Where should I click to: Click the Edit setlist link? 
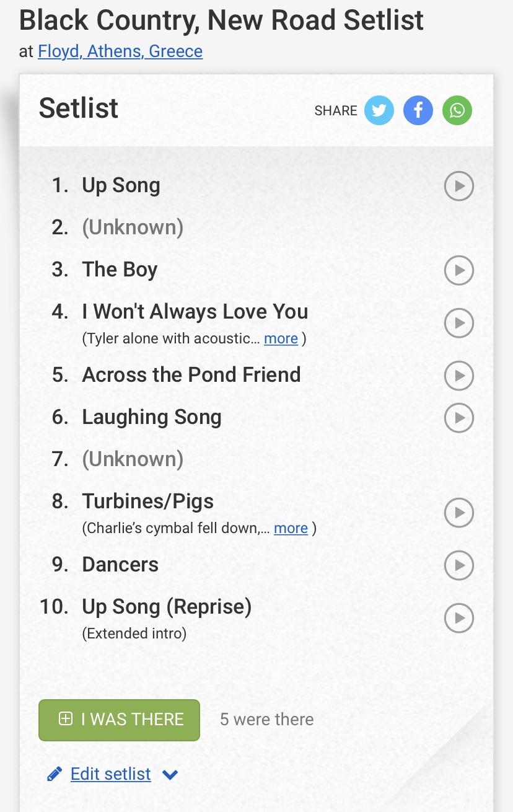(x=110, y=774)
